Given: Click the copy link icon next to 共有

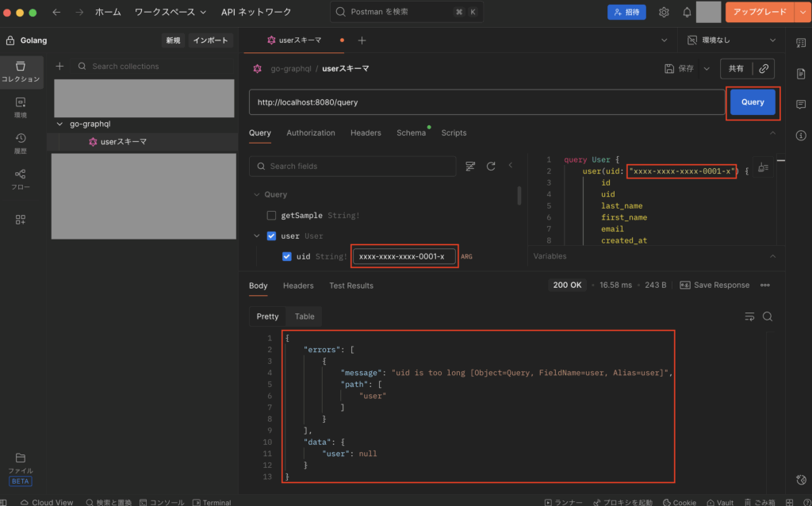Looking at the screenshot, I should pos(763,69).
